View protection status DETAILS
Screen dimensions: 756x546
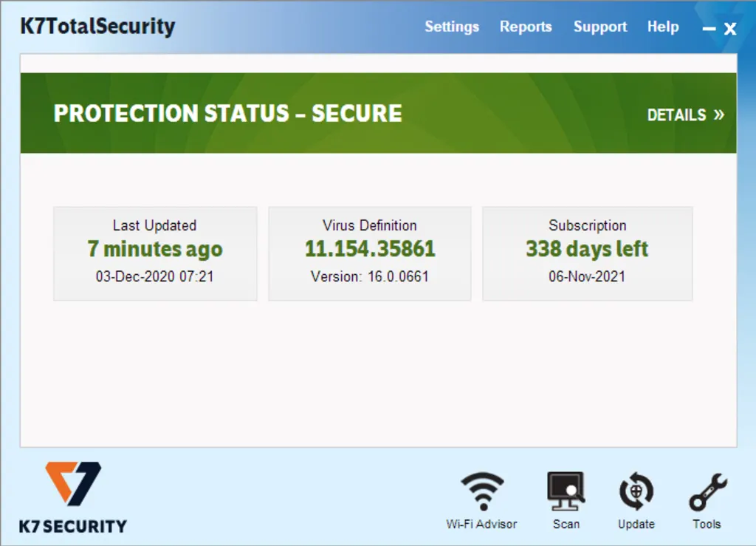point(676,115)
